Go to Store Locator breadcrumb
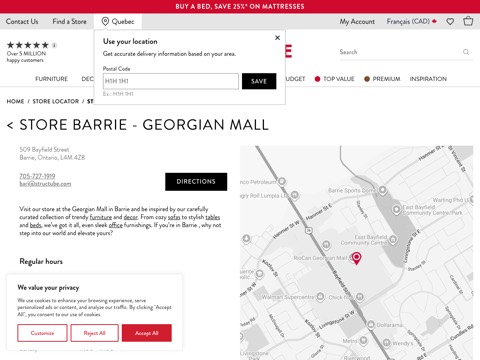The width and height of the screenshot is (480, 360). tap(56, 101)
